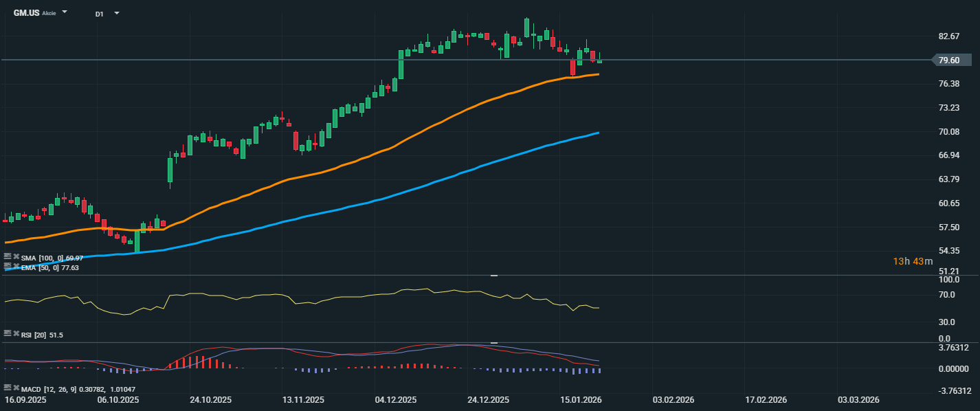Open settings icon for EMA indicator

point(8,265)
